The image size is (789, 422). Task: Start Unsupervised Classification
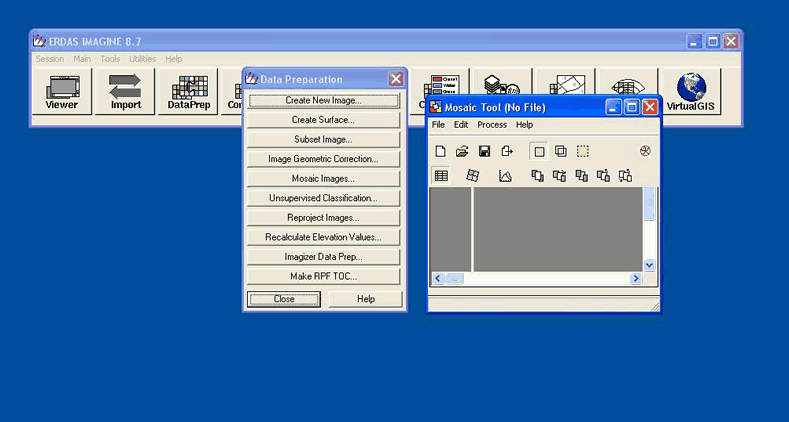point(324,198)
